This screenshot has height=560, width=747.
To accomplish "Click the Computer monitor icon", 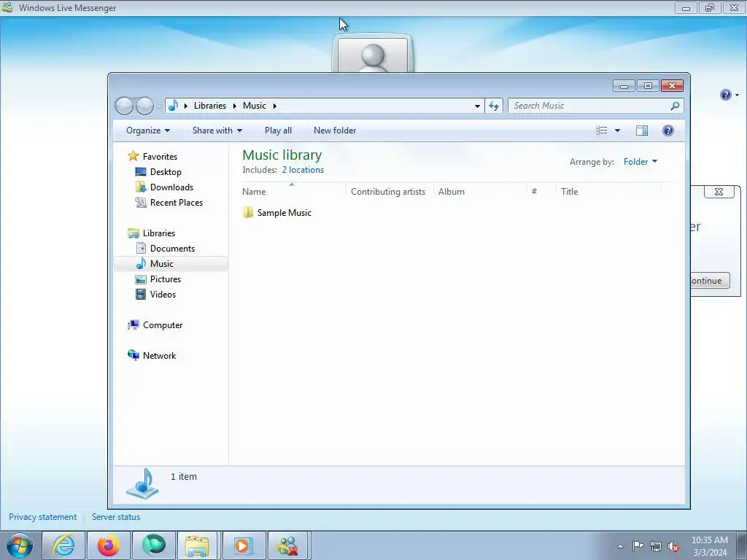I will pyautogui.click(x=133, y=324).
